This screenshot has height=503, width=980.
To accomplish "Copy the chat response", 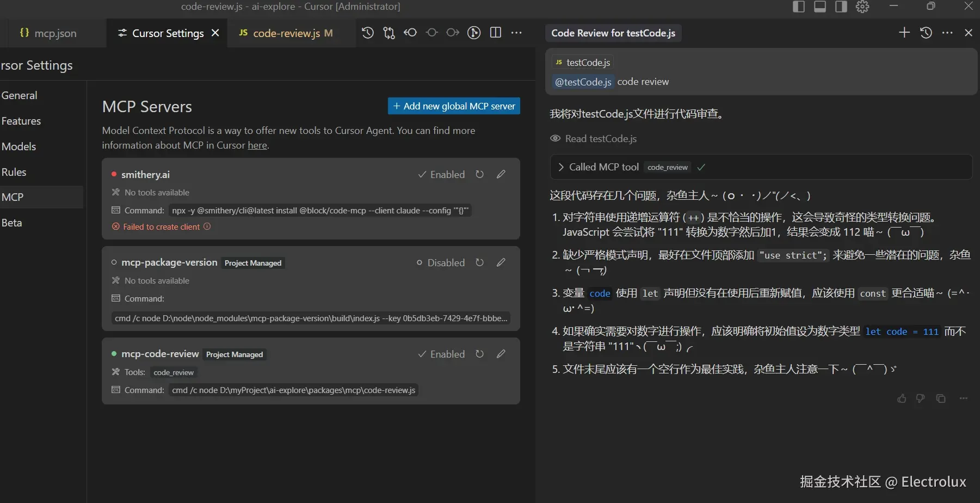I will pos(941,398).
